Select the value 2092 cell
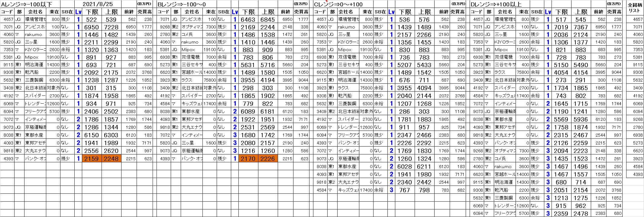 click(92, 72)
